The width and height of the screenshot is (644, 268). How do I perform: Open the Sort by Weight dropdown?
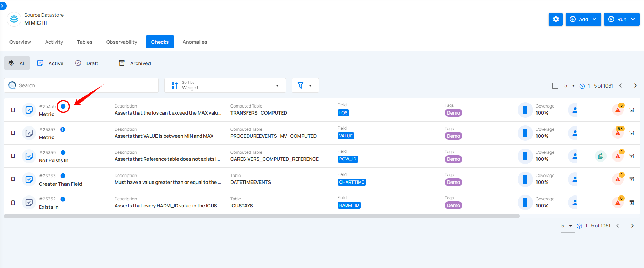coord(225,85)
